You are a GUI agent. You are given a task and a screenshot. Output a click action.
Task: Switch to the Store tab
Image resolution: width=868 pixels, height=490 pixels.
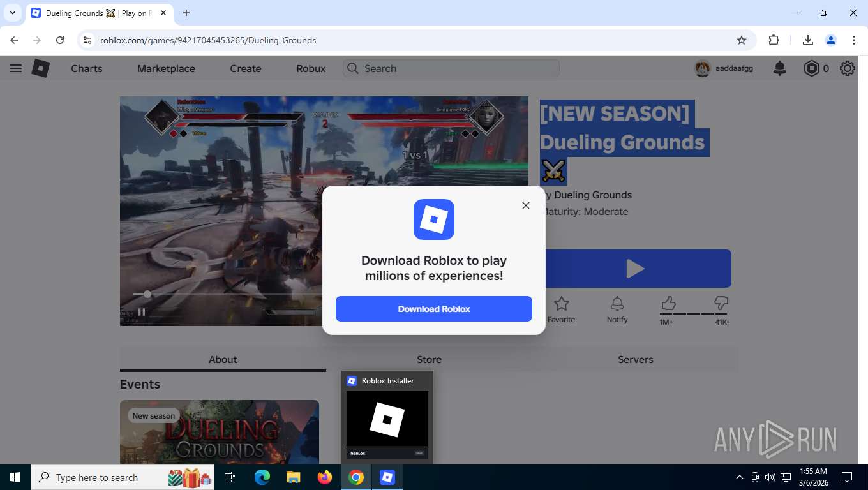(429, 359)
